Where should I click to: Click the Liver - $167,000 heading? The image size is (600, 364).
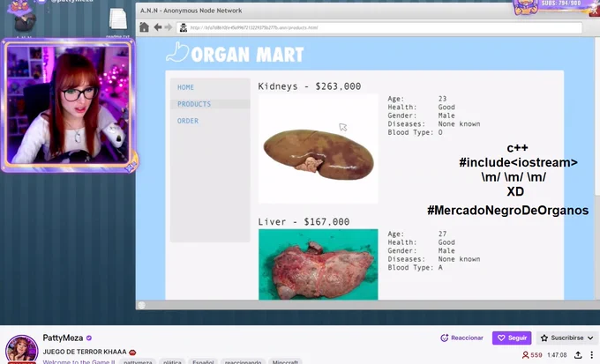coord(304,222)
